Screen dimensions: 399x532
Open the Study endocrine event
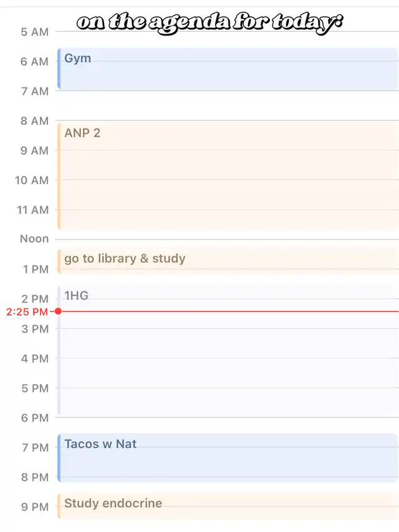pos(228,506)
